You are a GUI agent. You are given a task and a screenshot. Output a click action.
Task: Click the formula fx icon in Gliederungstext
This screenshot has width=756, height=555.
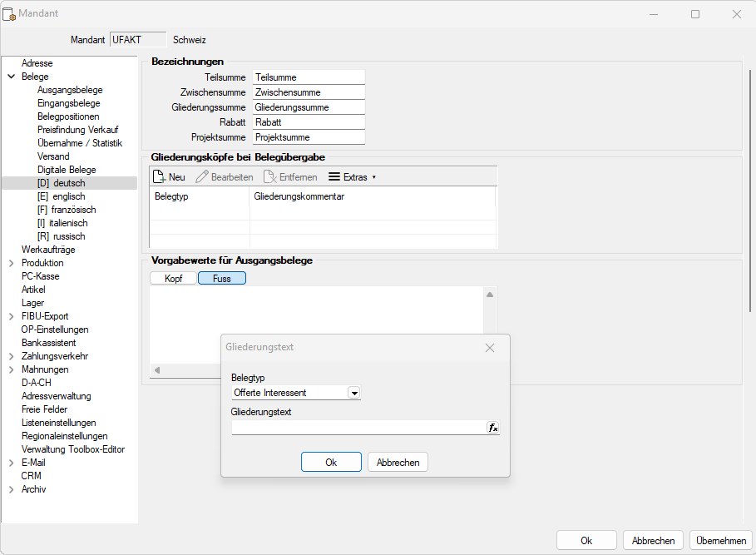(x=492, y=428)
